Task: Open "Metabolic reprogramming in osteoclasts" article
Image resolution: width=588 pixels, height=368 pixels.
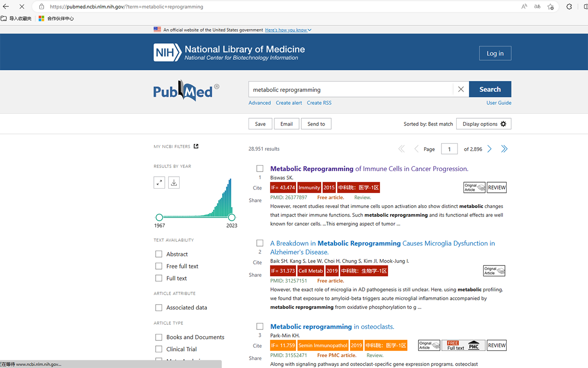Action: point(332,327)
